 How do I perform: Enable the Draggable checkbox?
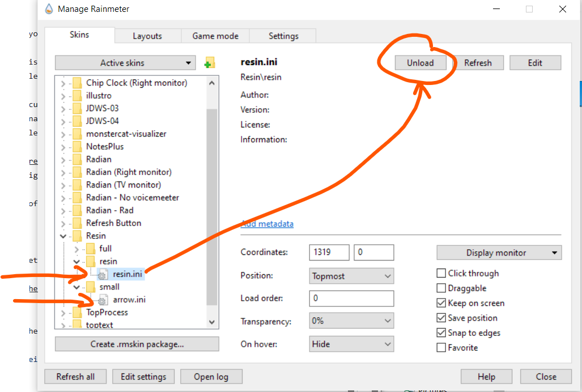click(x=441, y=288)
